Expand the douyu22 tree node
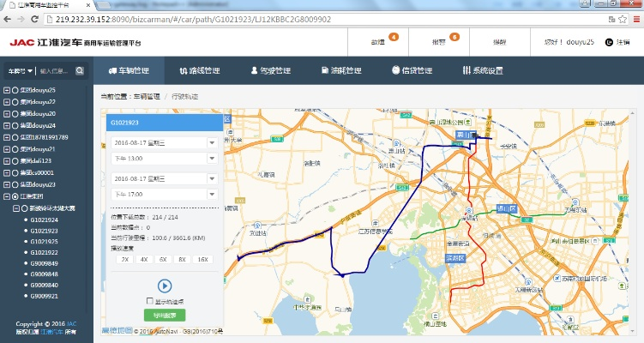644x343 pixels. pos(7,102)
